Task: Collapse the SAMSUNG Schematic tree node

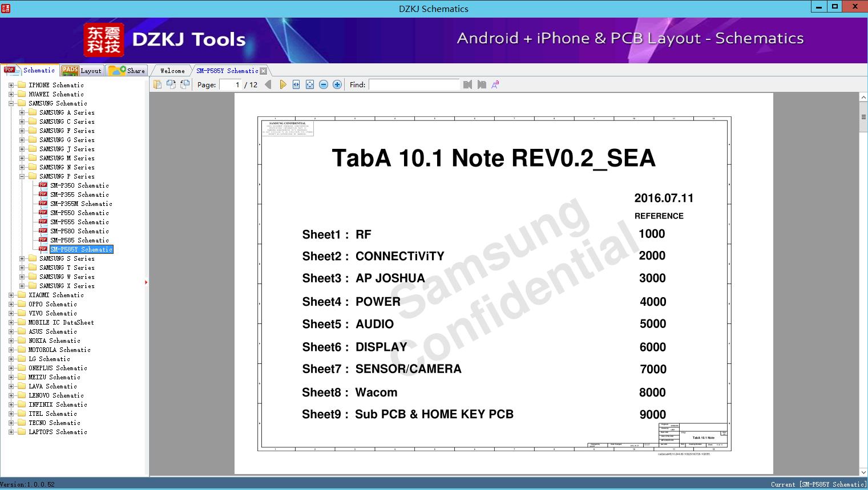Action: tap(11, 103)
